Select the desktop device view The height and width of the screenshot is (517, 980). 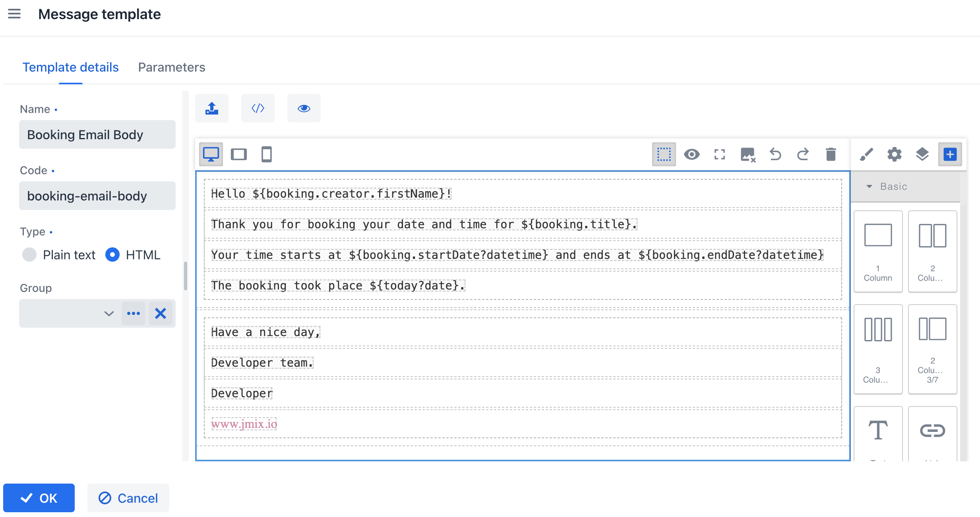point(211,154)
